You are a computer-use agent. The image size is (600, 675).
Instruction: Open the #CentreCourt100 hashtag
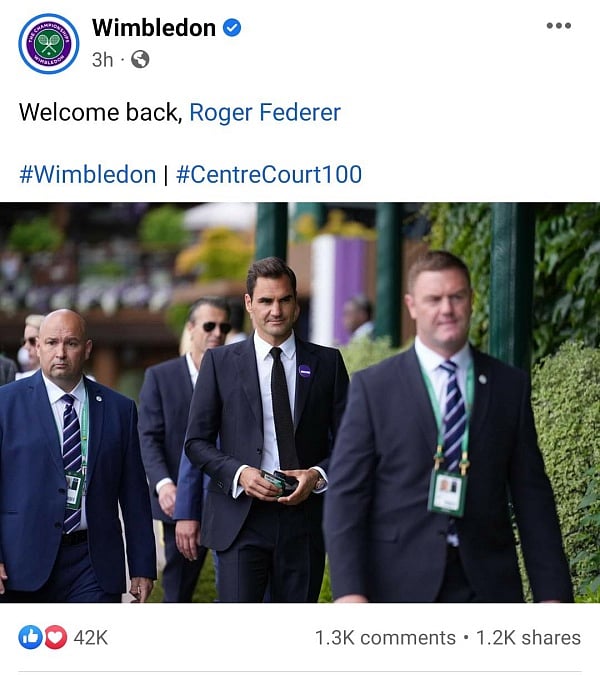point(269,175)
